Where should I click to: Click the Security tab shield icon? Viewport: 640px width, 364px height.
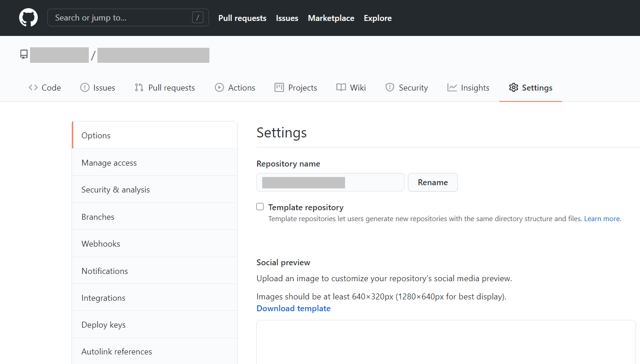click(x=390, y=87)
